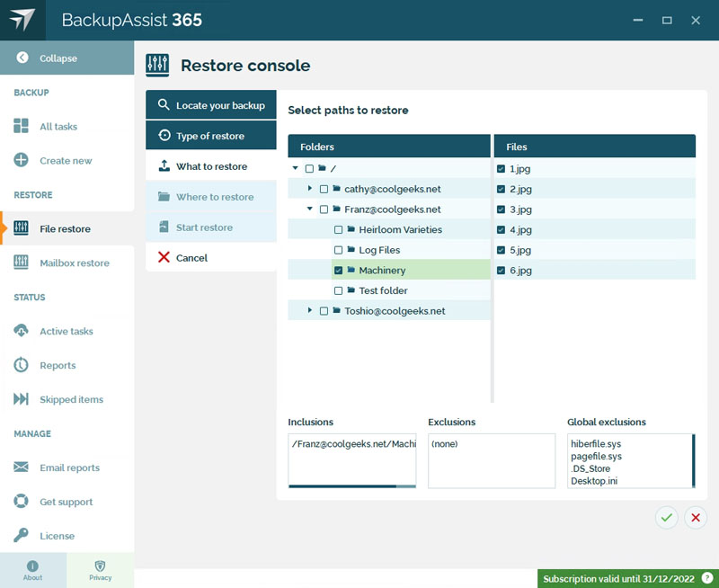Click the Create new plus icon
This screenshot has width=719, height=588.
(x=21, y=160)
